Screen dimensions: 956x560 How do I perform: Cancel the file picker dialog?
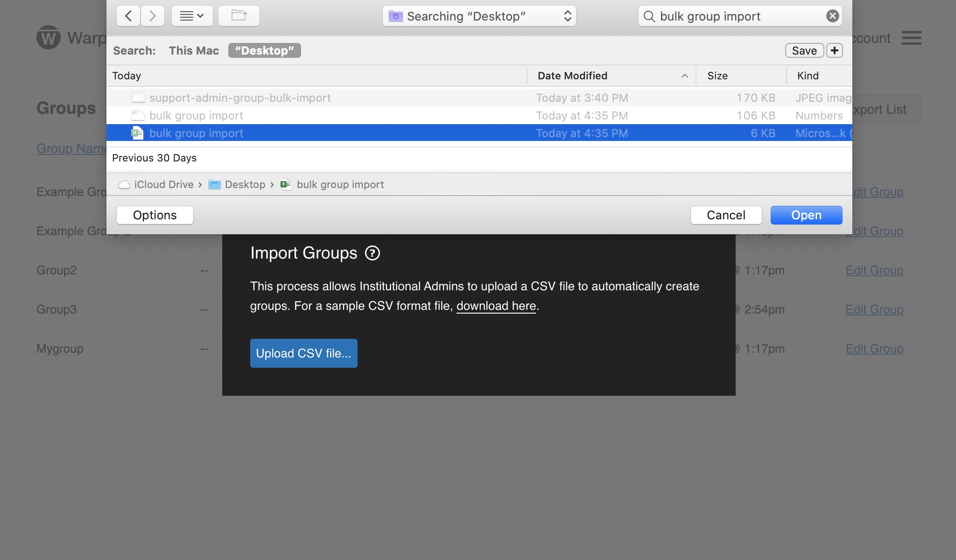[726, 215]
